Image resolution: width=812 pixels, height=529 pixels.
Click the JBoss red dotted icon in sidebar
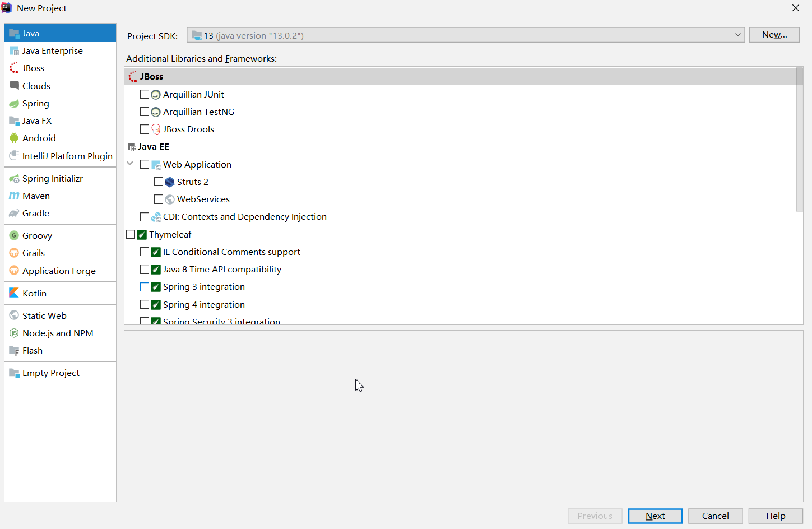click(14, 68)
